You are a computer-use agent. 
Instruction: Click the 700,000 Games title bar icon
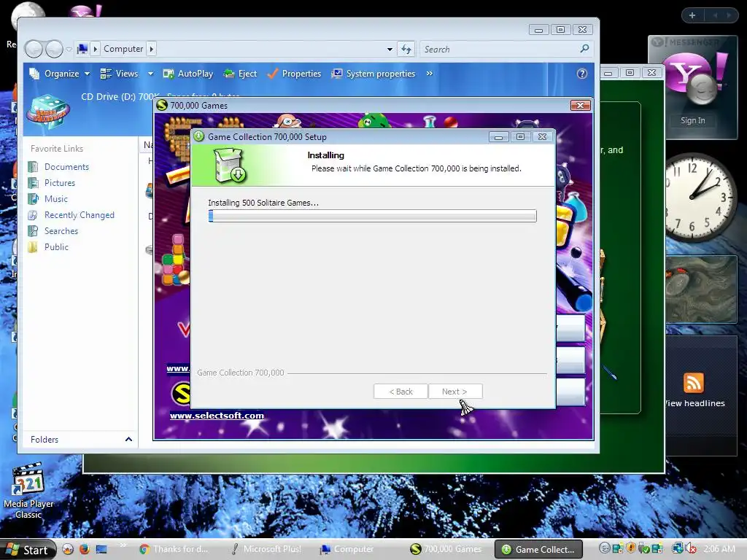(162, 105)
